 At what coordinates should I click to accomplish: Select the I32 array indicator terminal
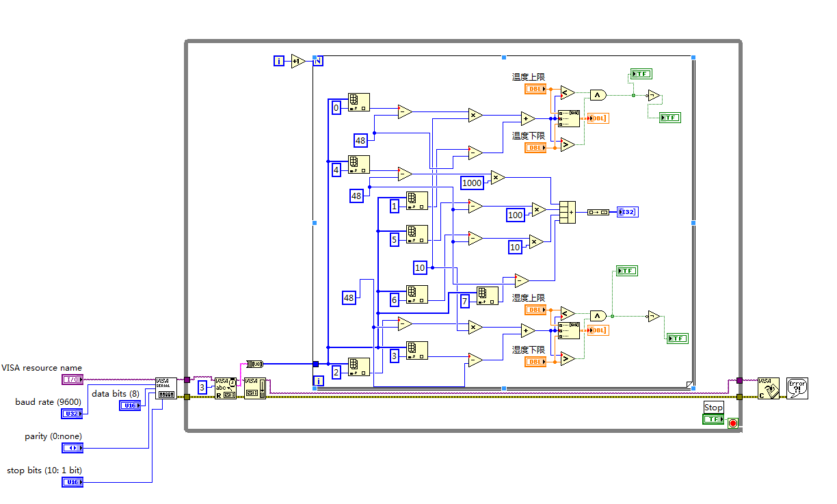point(627,212)
